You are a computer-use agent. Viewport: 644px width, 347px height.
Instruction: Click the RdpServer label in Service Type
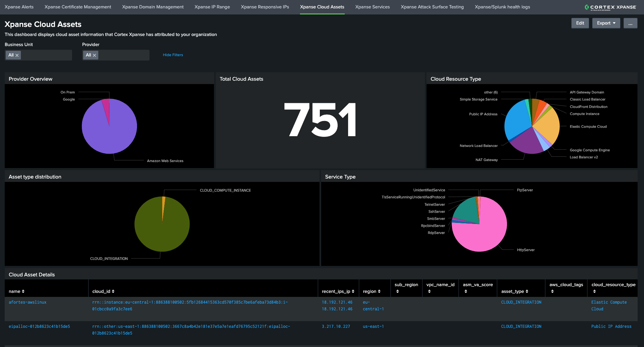click(x=436, y=233)
